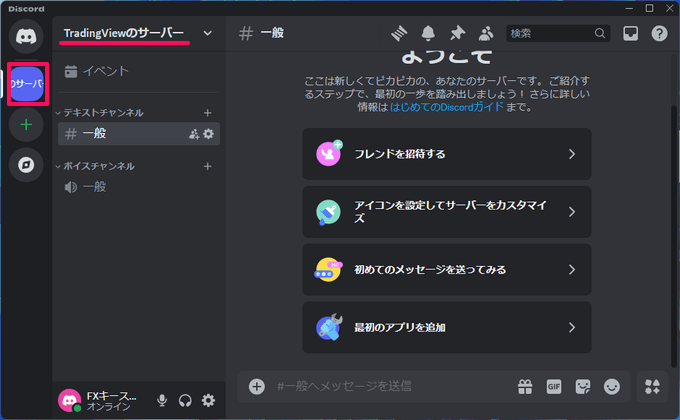Open 初めてのメッセージを送ってみる card
Image resolution: width=680 pixels, height=420 pixels.
(x=447, y=270)
